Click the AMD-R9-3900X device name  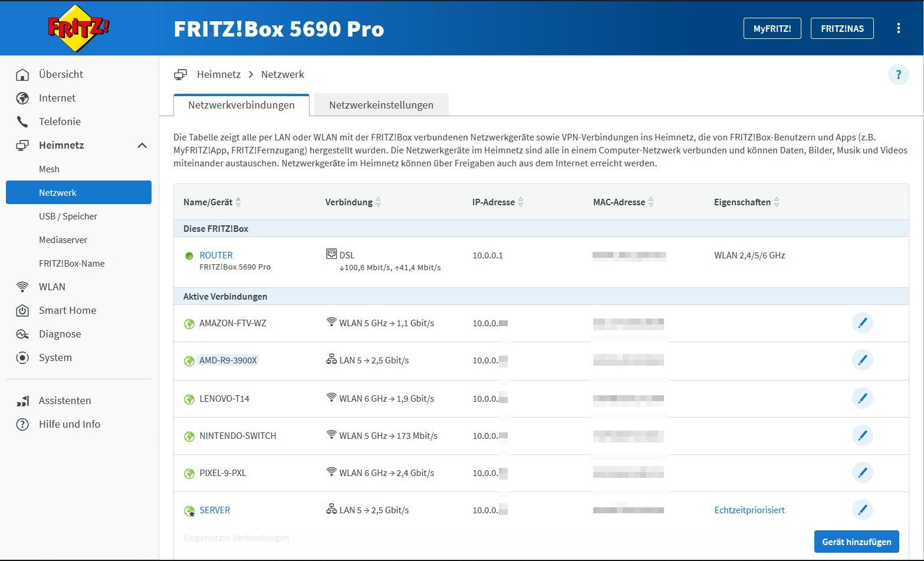(228, 360)
